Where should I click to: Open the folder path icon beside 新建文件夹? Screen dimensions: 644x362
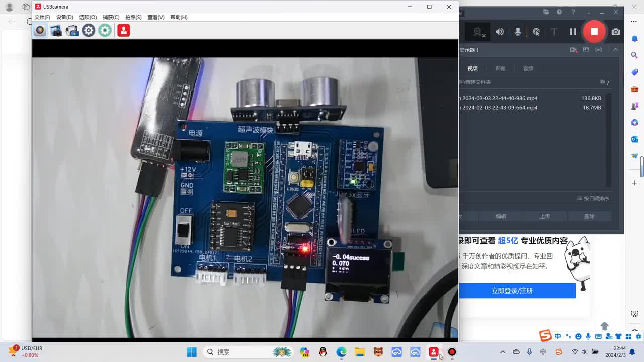[x=603, y=82]
